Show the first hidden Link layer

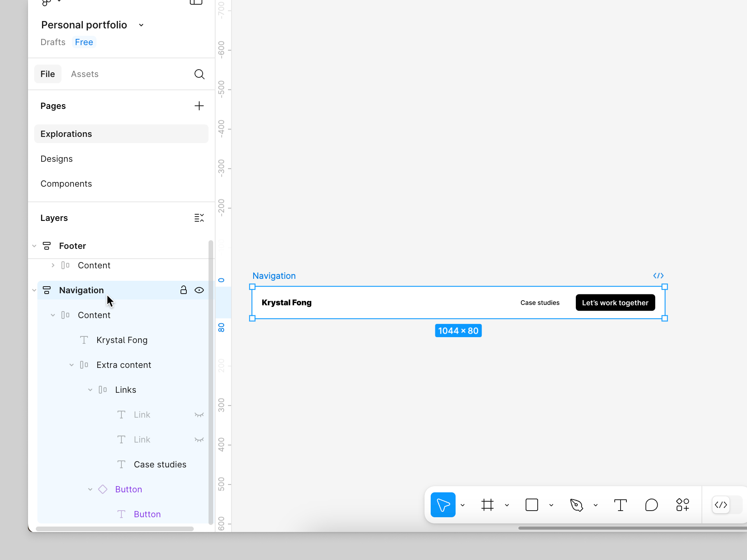199,415
